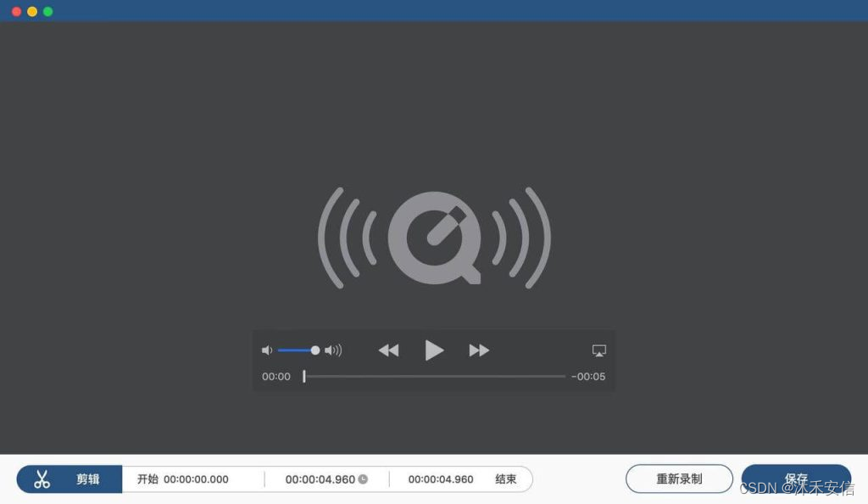Click the 保存 save button
Screen dimensions: 868x504
796,479
